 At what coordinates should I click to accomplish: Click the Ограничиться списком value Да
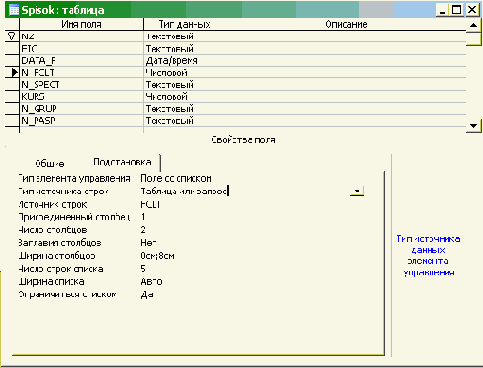147,295
